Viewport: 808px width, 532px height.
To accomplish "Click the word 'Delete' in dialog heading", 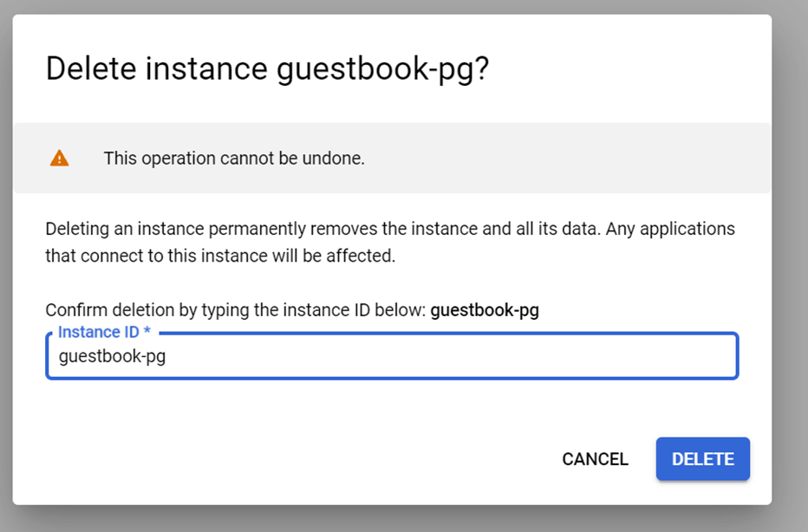I will [x=90, y=68].
